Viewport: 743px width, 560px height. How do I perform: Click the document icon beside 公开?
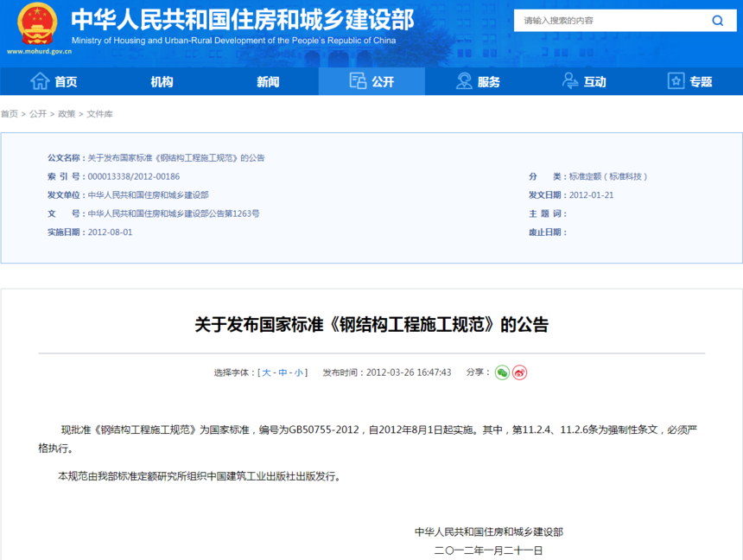tap(358, 81)
